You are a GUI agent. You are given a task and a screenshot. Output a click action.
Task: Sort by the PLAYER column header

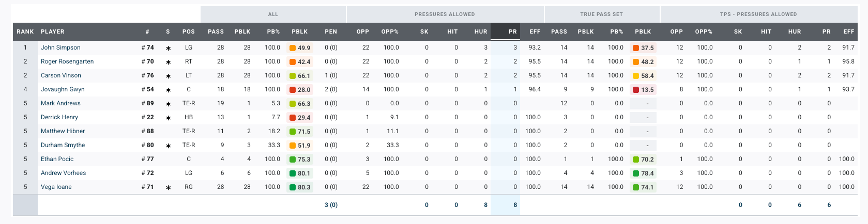[x=53, y=31]
